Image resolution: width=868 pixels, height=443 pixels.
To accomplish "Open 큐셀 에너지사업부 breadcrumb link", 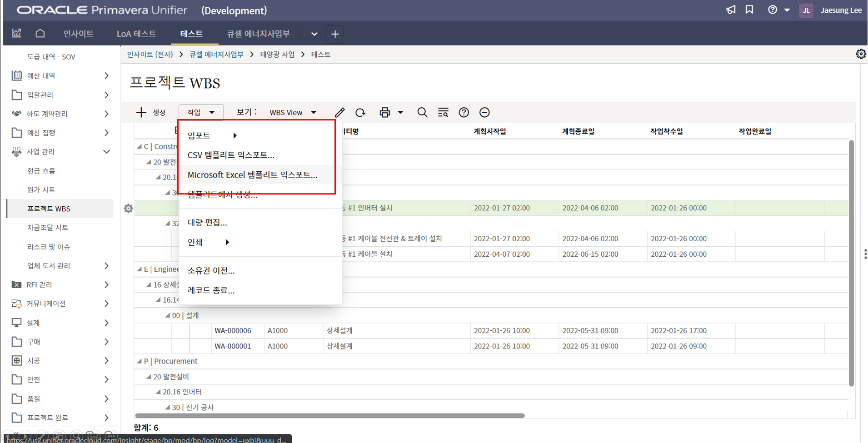I will tap(216, 55).
